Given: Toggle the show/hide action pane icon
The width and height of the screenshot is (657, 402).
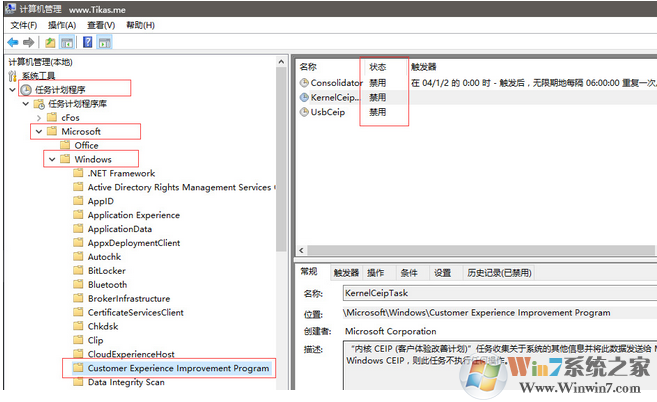Looking at the screenshot, I should 104,42.
